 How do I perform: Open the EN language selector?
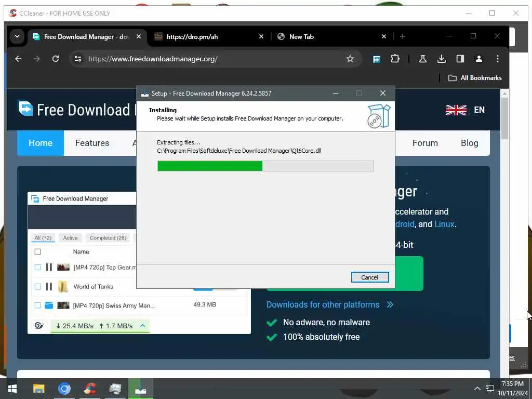[x=479, y=110]
